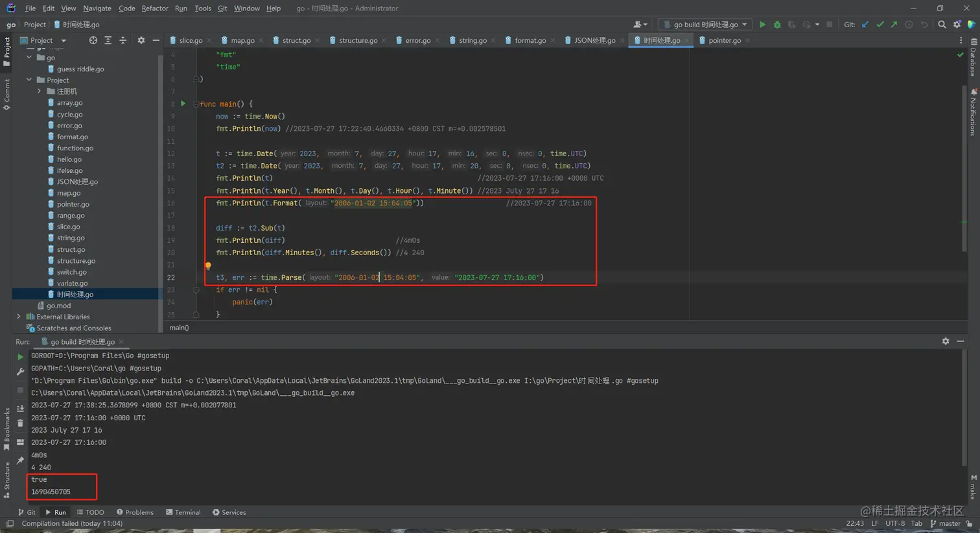Open the Tools menu
980x533 pixels.
pyautogui.click(x=203, y=8)
